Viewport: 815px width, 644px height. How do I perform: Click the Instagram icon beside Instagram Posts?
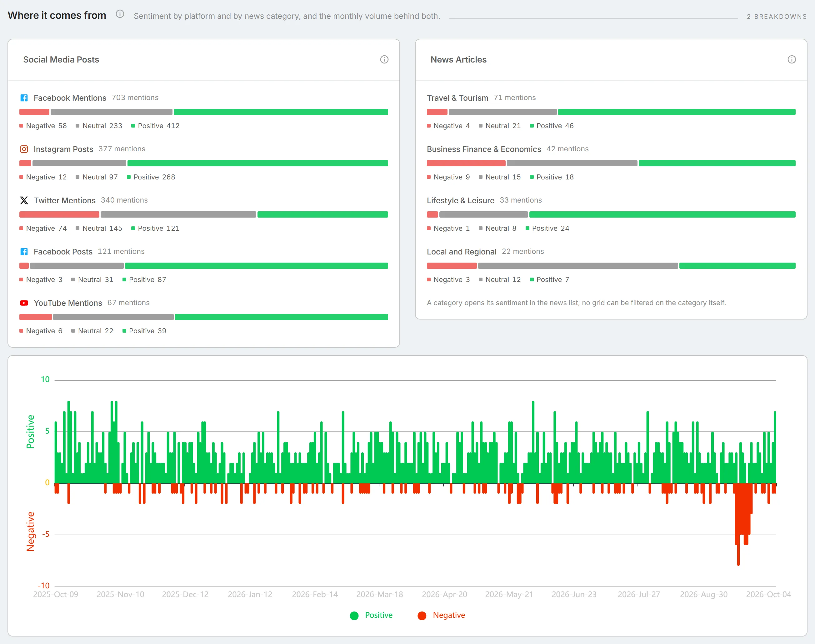(x=24, y=149)
